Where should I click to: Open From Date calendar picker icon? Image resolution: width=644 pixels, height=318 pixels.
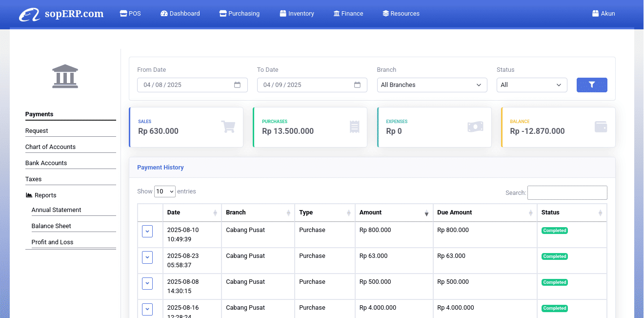pyautogui.click(x=237, y=85)
